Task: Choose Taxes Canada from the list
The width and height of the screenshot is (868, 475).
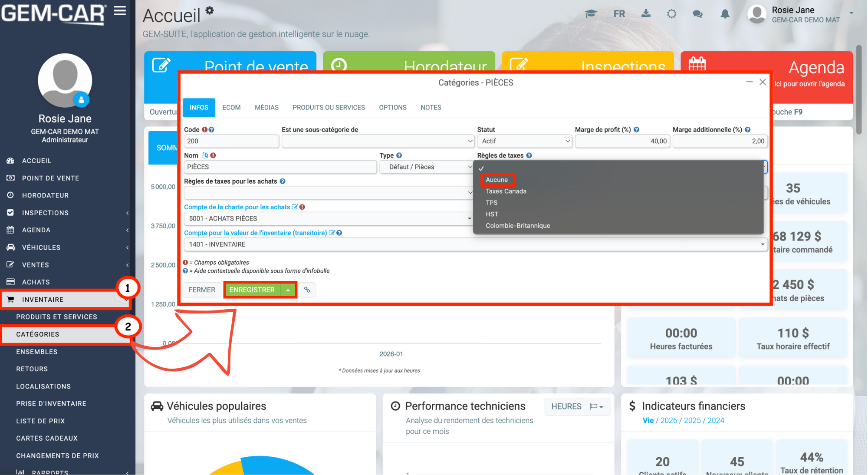Action: click(x=506, y=191)
